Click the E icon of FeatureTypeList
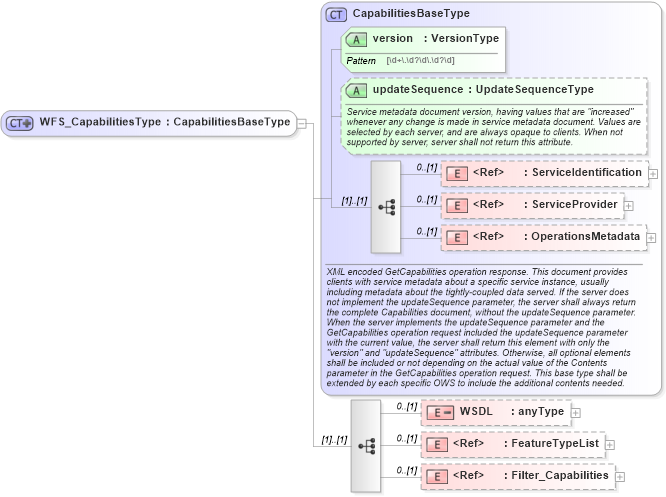666x497 pixels. point(437,444)
